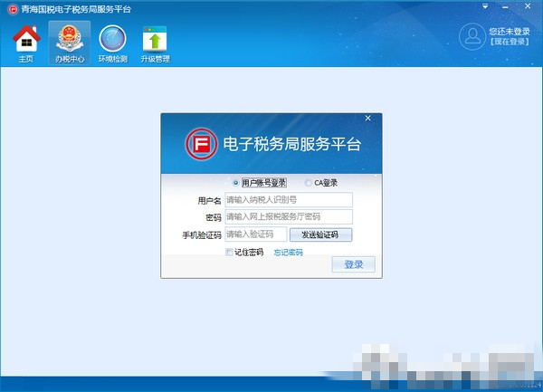Click the red F logo in login dialog
Viewport: 543px width, 392px height.
[x=201, y=144]
